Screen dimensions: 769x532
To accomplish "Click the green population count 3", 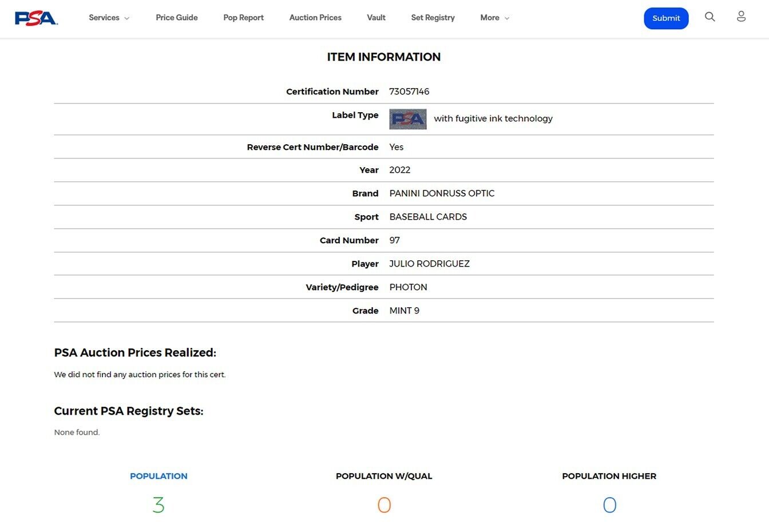I will pyautogui.click(x=158, y=505).
